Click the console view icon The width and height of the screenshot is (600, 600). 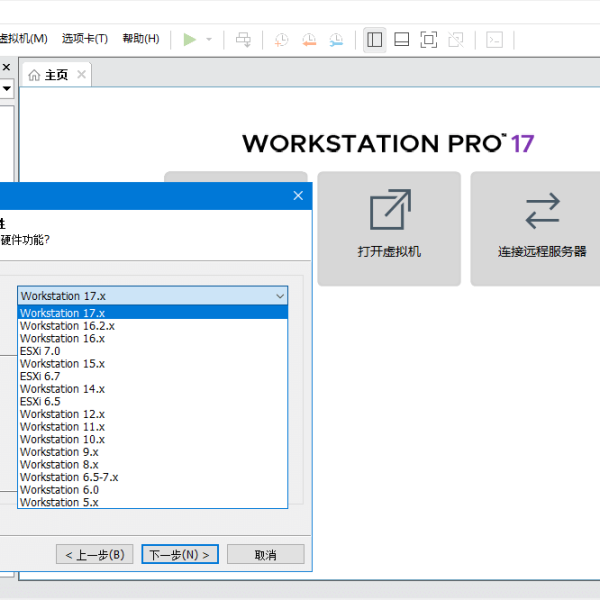[494, 39]
